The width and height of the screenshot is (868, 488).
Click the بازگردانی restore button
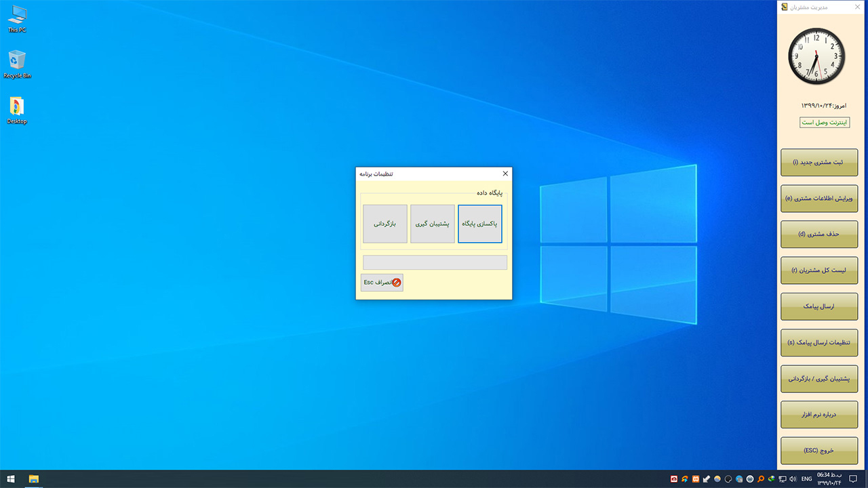(385, 224)
